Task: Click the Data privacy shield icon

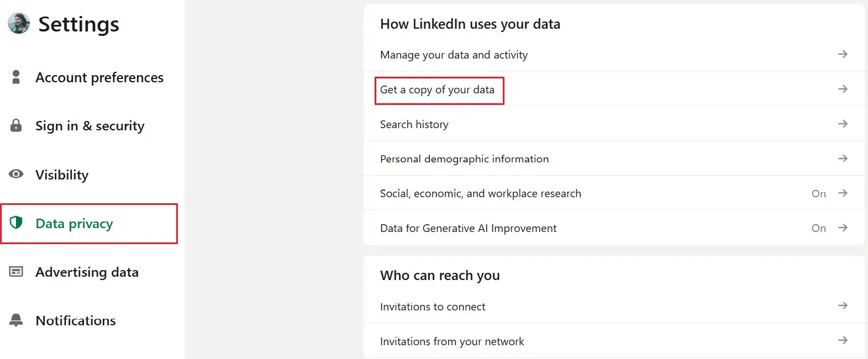Action: tap(16, 223)
